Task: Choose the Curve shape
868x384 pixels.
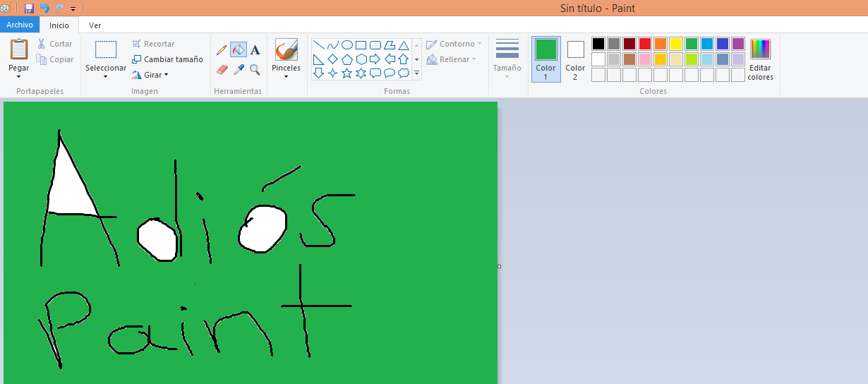Action: point(332,45)
